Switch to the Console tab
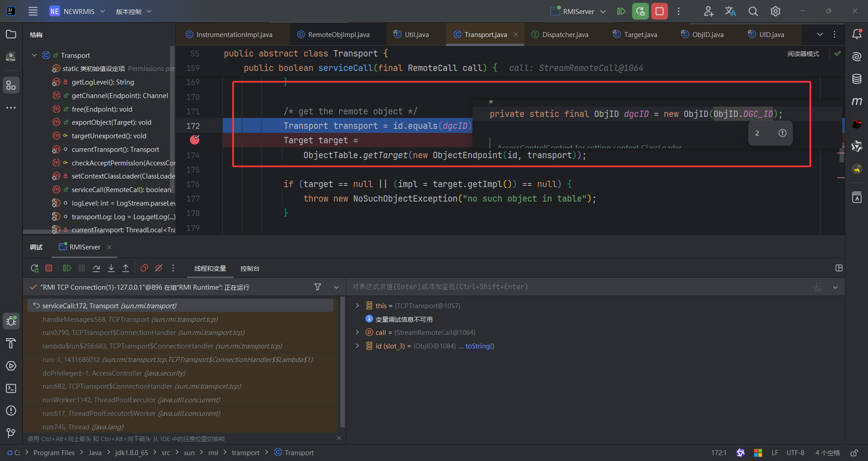Viewport: 868px width, 461px height. point(250,268)
